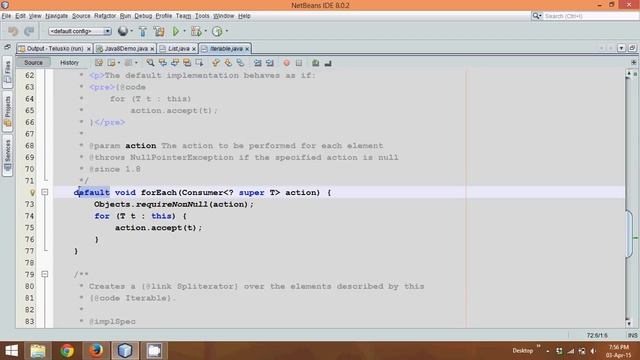Open the Projects side panel
The image size is (640, 360).
[7, 111]
